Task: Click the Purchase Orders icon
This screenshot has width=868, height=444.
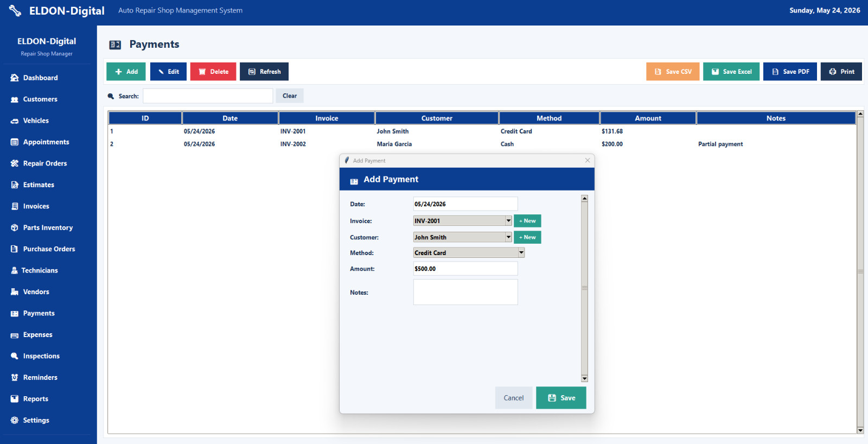Action: point(15,249)
